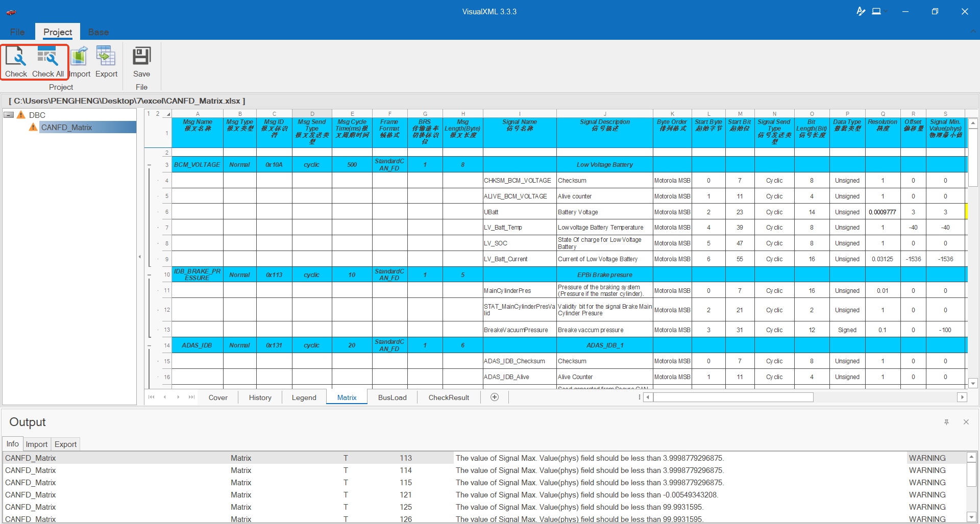Screen dimensions: 980x524
Task: Go to next sheet tab arrow
Action: pos(178,397)
